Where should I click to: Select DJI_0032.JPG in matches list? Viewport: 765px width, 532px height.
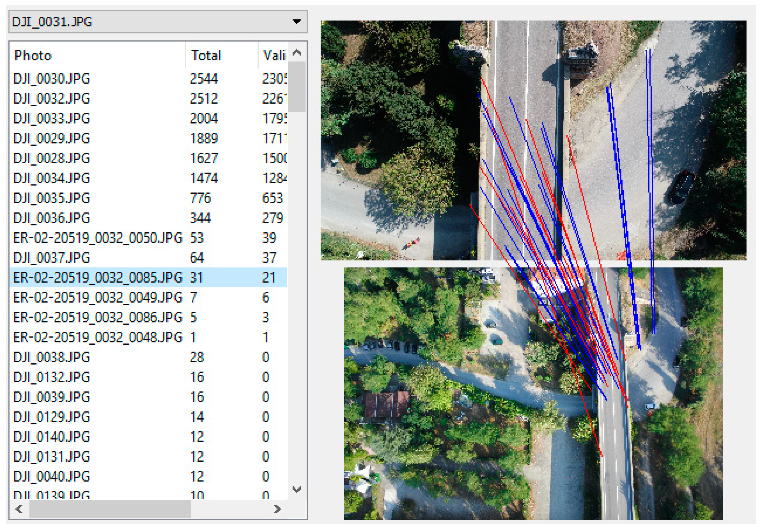[x=52, y=99]
